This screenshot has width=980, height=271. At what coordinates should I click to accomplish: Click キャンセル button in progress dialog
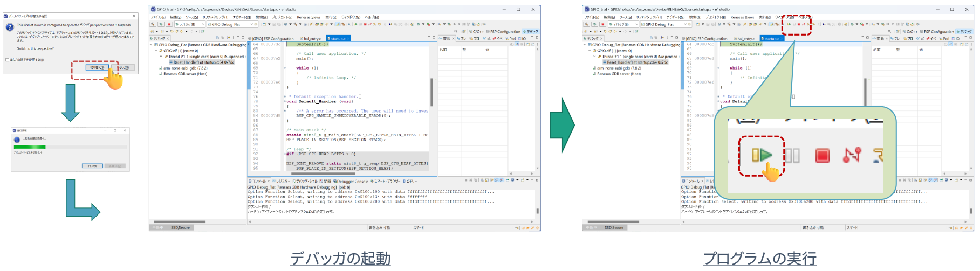pos(92,166)
